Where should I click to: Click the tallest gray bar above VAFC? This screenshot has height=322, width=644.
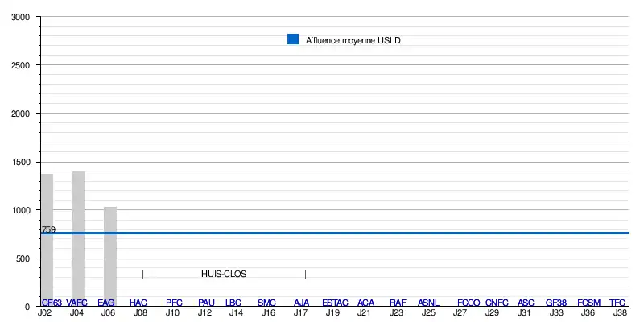pyautogui.click(x=78, y=233)
